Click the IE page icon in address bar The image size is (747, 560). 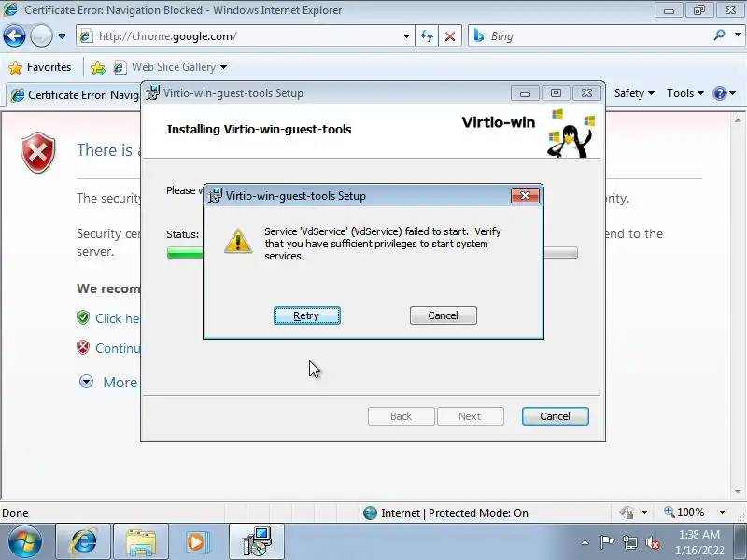86,36
